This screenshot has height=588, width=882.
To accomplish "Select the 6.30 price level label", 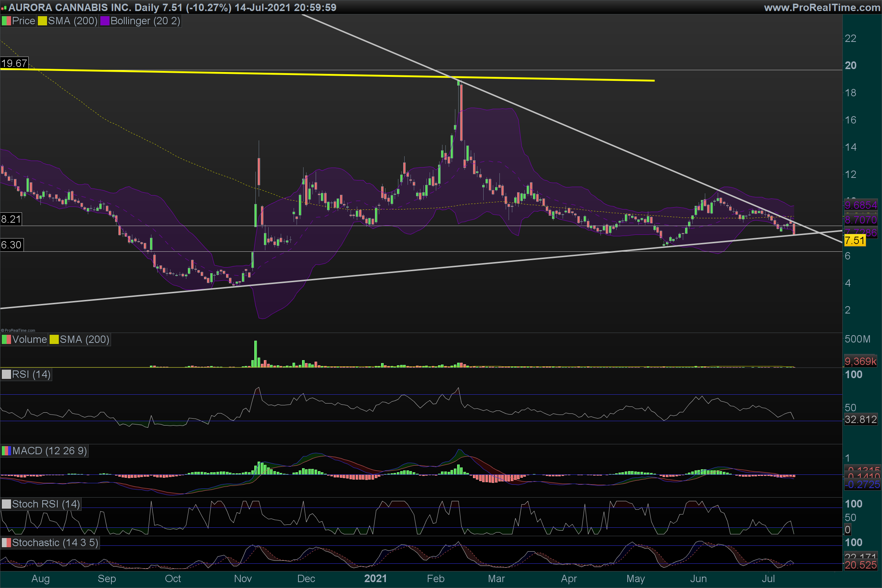I will click(x=12, y=245).
